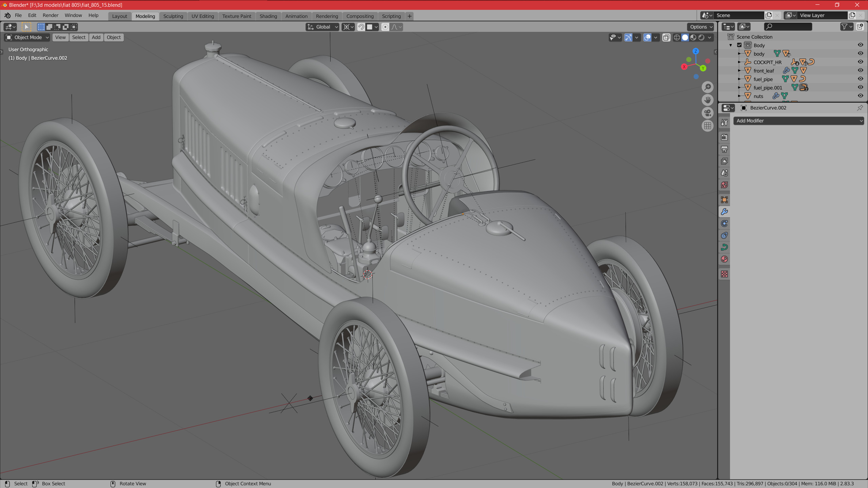The width and height of the screenshot is (868, 488).
Task: Open the File menu
Action: [18, 15]
